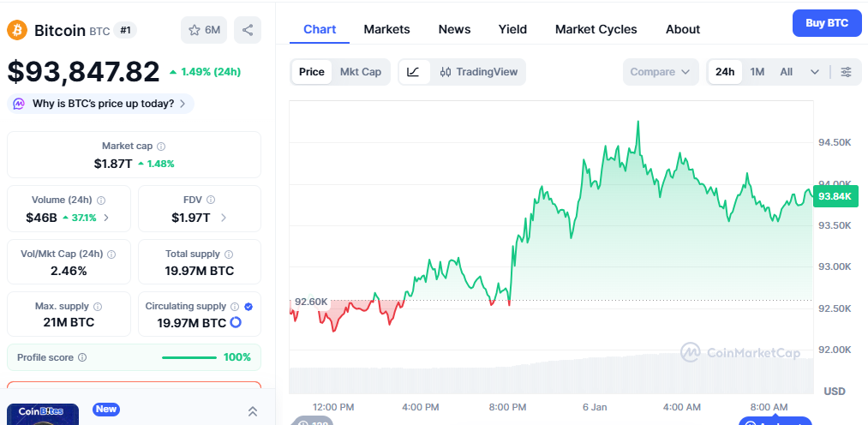
Task: Open chart settings sliders icon
Action: pyautogui.click(x=846, y=72)
